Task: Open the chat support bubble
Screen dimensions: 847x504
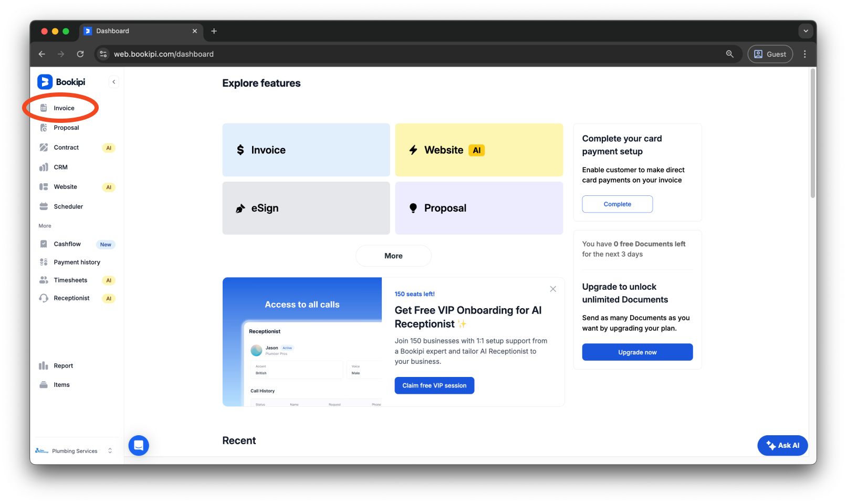Action: click(x=139, y=445)
